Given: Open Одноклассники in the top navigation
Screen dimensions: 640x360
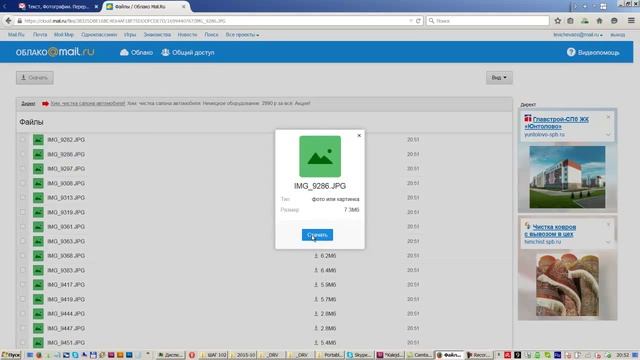Looking at the screenshot, I should pos(99,35).
